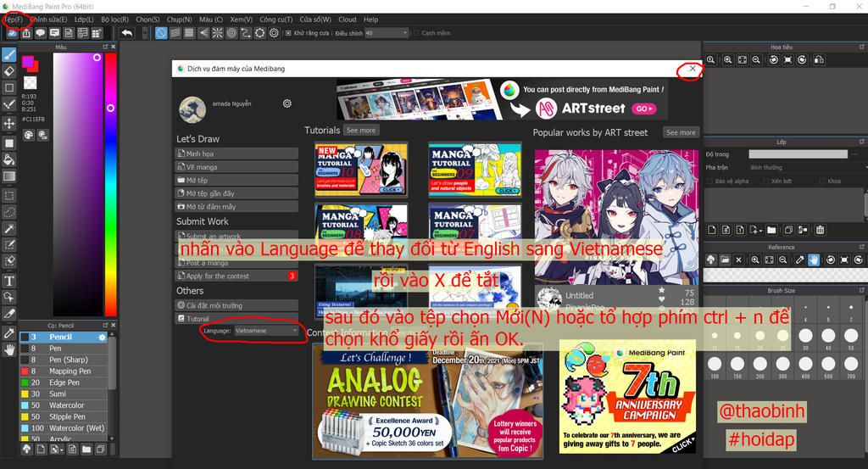This screenshot has width=868, height=469.
Task: Toggle Bảo vệ alpha checkbox
Action: [x=710, y=181]
